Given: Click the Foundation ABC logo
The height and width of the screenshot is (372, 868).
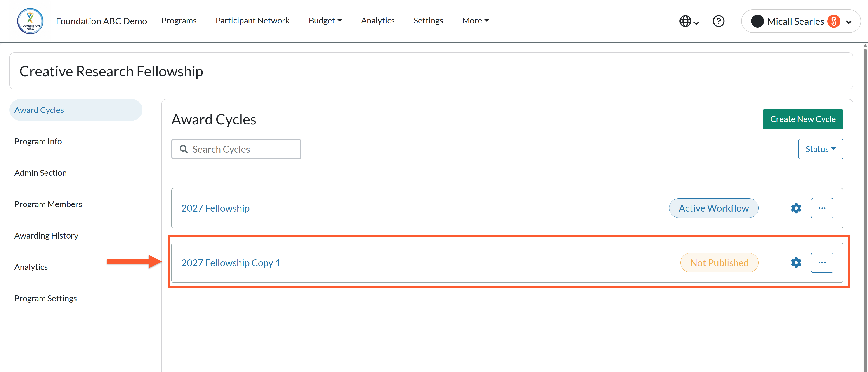Looking at the screenshot, I should (30, 21).
